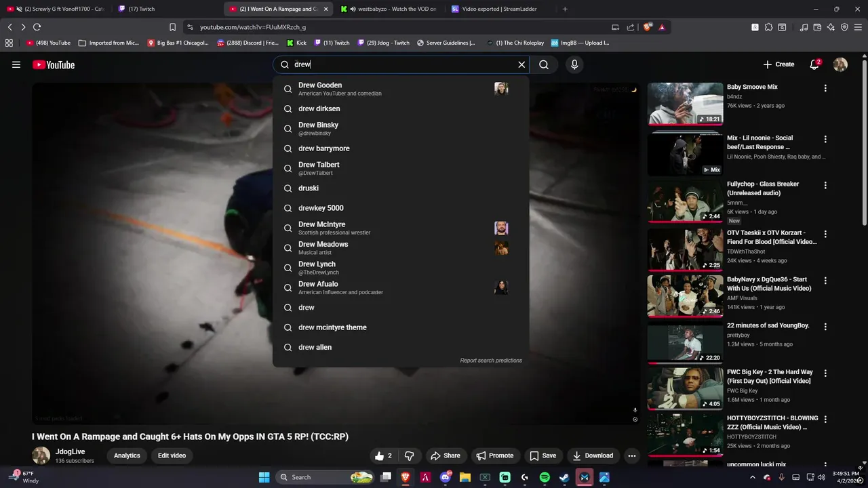This screenshot has width=868, height=488.
Task: Select the druski suggestion
Action: click(401, 188)
